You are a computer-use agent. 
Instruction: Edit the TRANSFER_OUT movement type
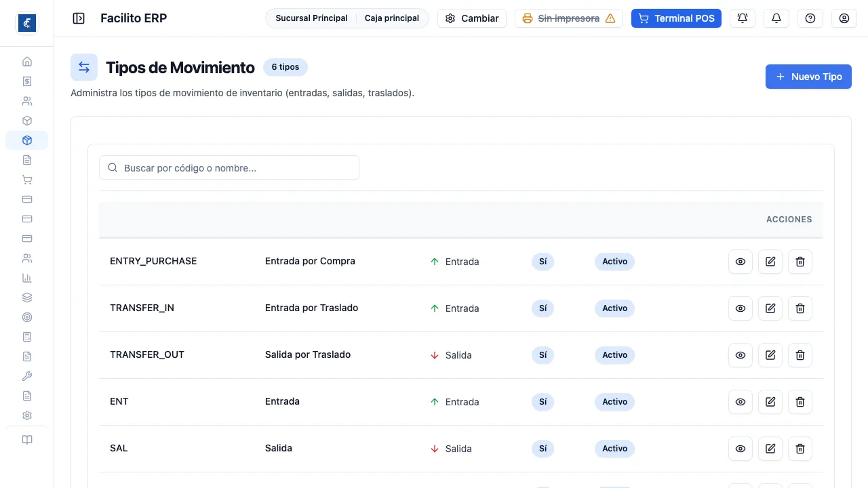(x=770, y=355)
